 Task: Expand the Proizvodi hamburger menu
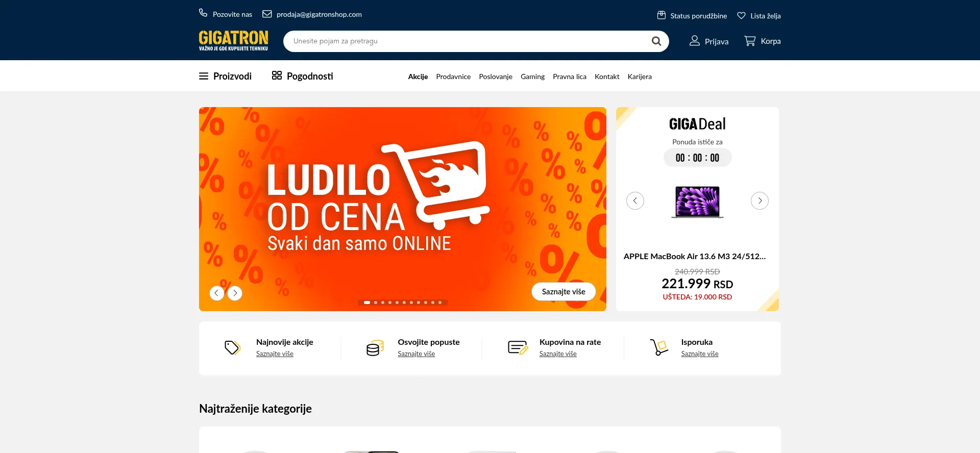point(204,76)
